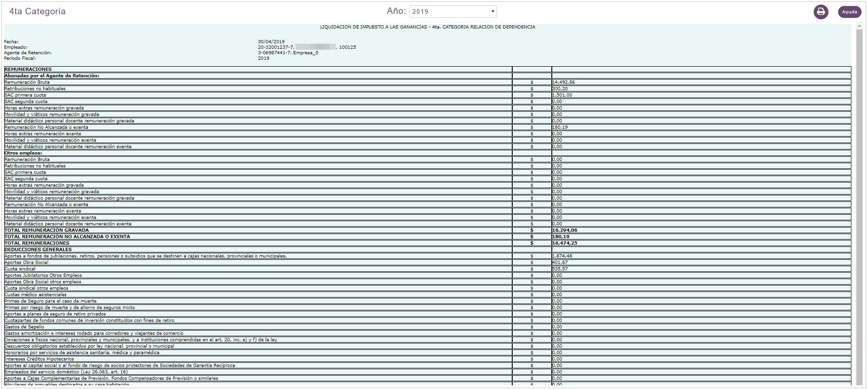
Task: Open the Año 2019 dropdown
Action: [x=453, y=11]
